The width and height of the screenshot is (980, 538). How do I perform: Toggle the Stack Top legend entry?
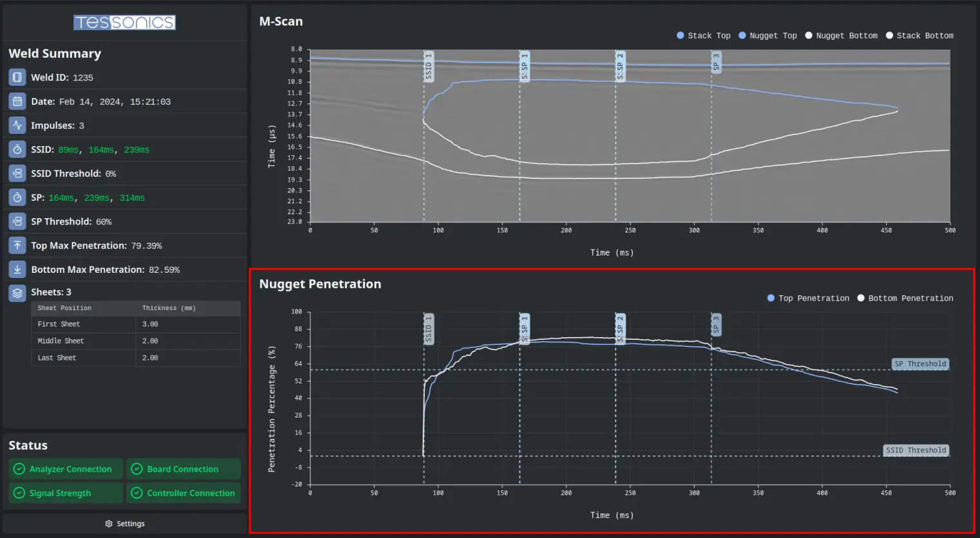[703, 35]
